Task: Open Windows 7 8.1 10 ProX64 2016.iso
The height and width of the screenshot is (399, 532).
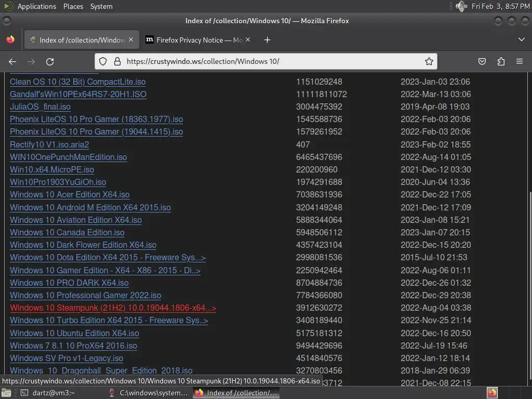Action: tap(73, 345)
